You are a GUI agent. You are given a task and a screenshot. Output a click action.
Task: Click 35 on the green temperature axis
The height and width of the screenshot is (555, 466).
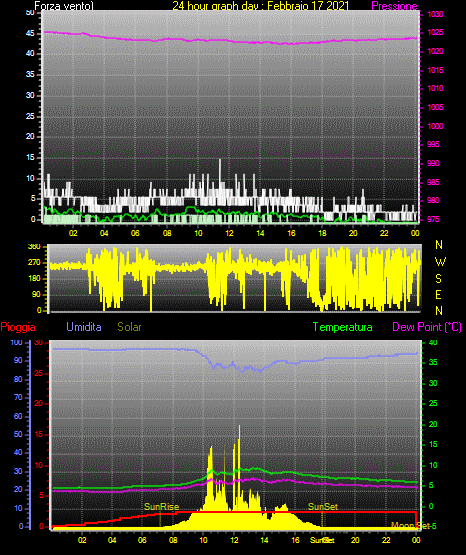(x=433, y=362)
